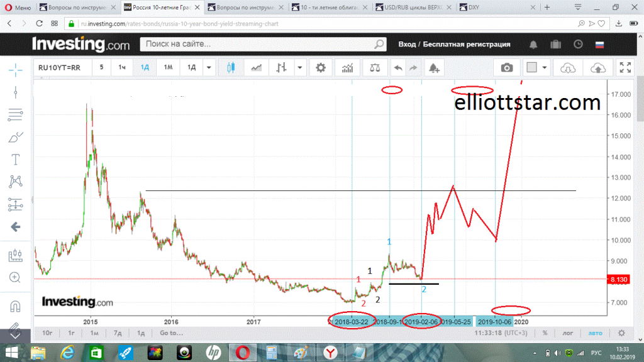Click the back arrow in left toolbar
The height and width of the screenshot is (362, 644).
tap(15, 226)
